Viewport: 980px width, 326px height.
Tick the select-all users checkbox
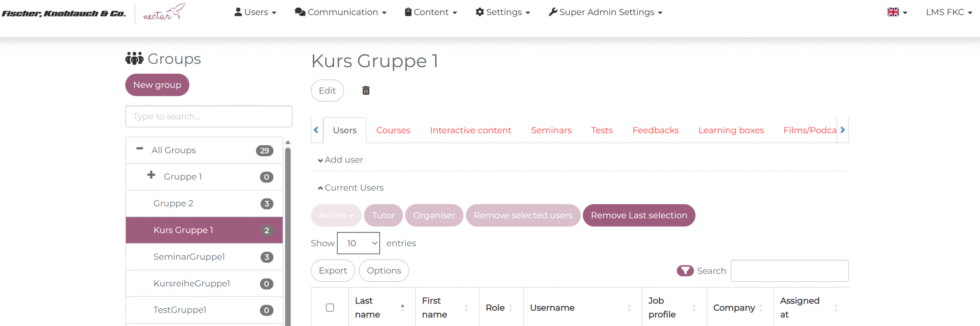(330, 308)
